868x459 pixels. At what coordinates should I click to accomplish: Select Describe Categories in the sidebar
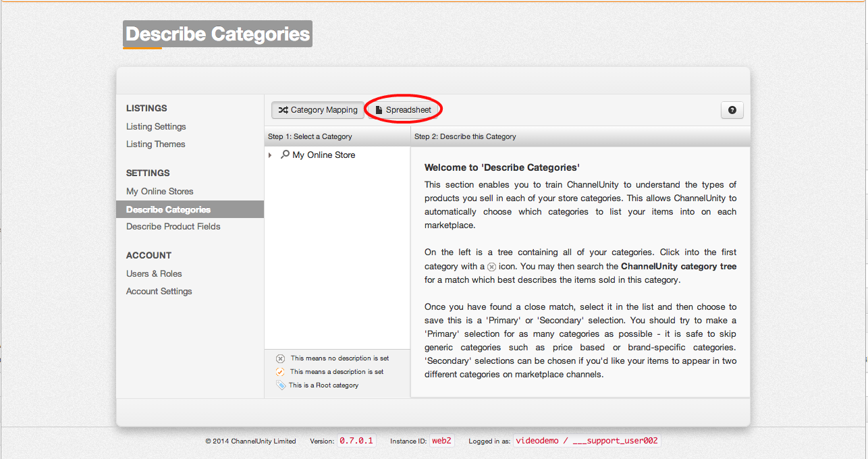pyautogui.click(x=168, y=209)
